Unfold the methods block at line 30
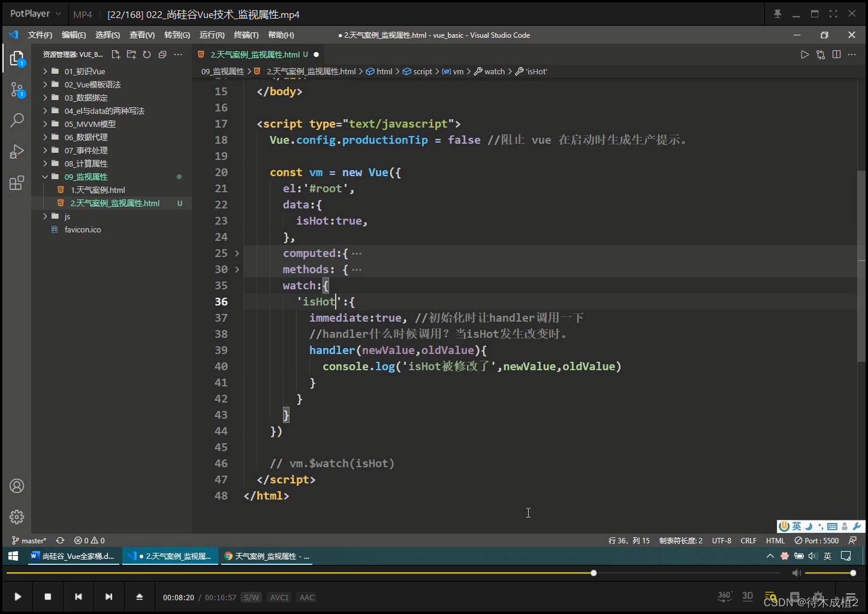The height and width of the screenshot is (614, 868). 237,270
